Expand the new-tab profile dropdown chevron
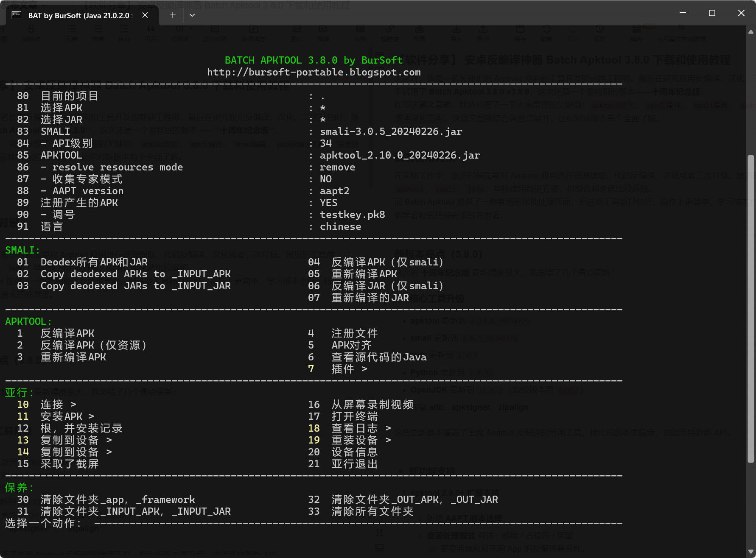This screenshot has height=558, width=756. pos(192,15)
